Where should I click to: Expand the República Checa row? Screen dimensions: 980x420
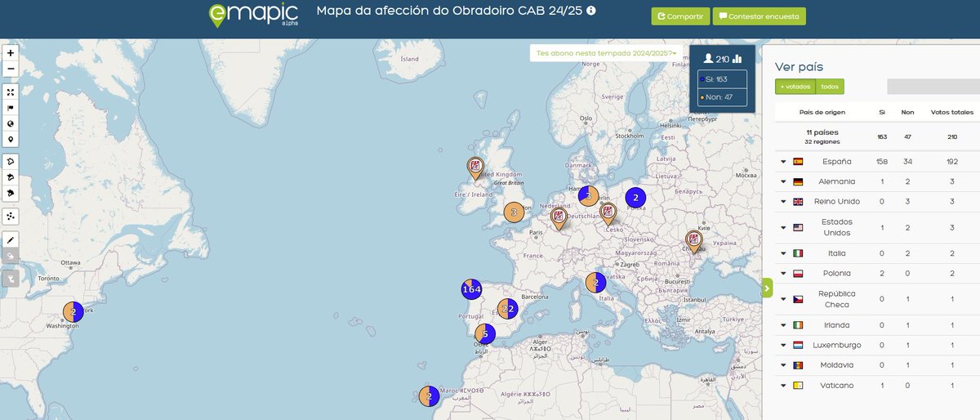tap(783, 299)
